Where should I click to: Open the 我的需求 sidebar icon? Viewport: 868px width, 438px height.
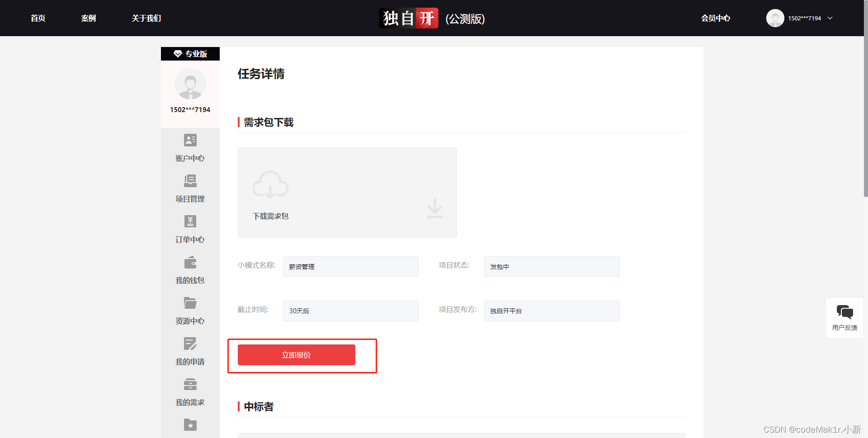(190, 384)
